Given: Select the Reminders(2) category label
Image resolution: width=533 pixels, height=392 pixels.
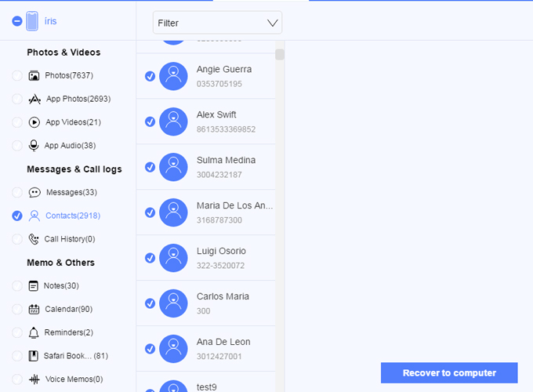Looking at the screenshot, I should tap(69, 332).
